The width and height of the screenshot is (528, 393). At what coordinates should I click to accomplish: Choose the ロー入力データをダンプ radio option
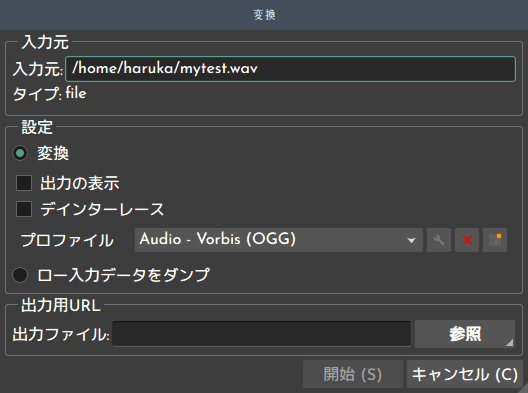(20, 275)
